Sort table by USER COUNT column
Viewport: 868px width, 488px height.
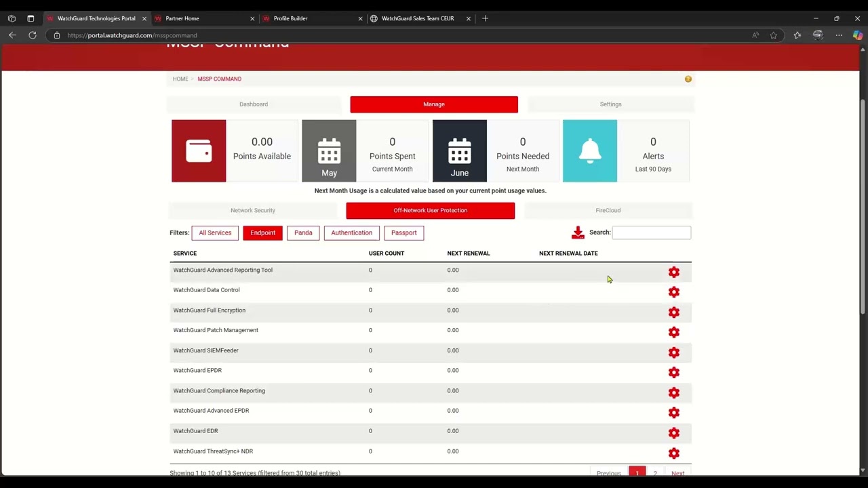(387, 253)
